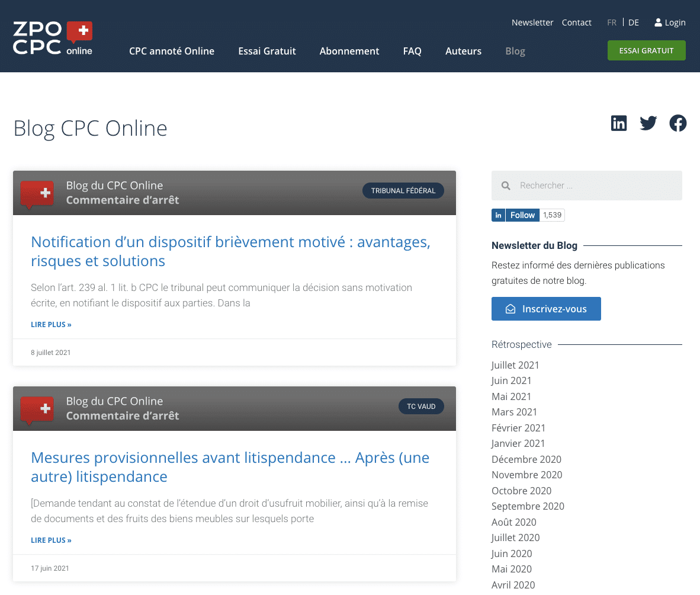Open Essai Gratuit menu item
Image resolution: width=700 pixels, height=595 pixels.
coord(267,51)
